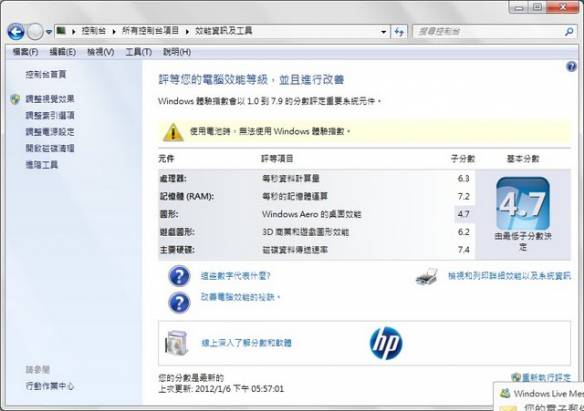
Task: Click the 4.7 base score badge
Action: click(x=523, y=204)
